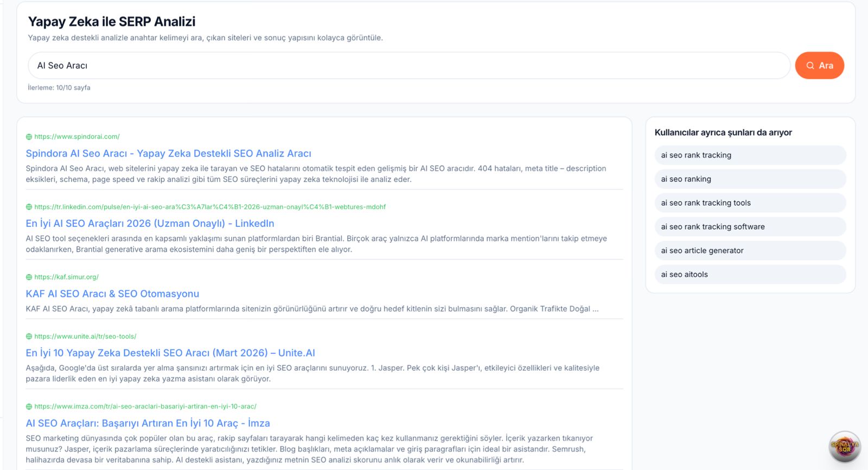Visit the unite.ai/tr/seo-tools URL link
This screenshot has height=470, width=868.
pos(85,336)
